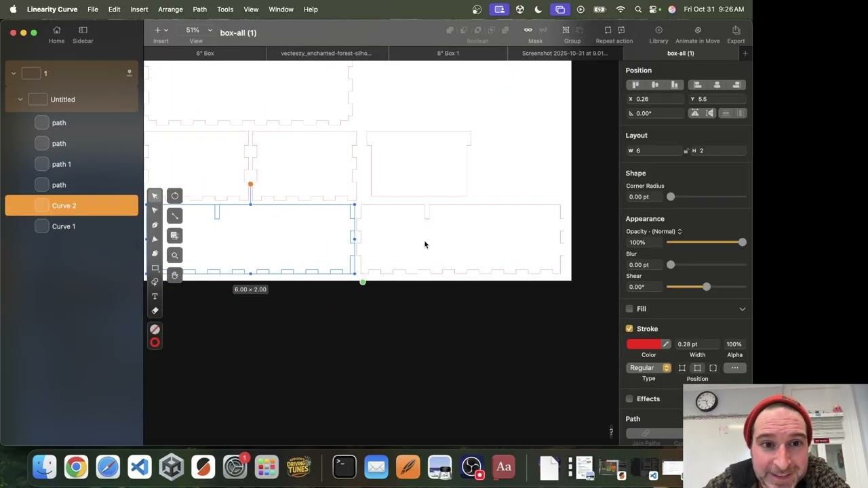Image resolution: width=868 pixels, height=488 pixels.
Task: Disable the Stroke checkbox
Action: click(629, 329)
